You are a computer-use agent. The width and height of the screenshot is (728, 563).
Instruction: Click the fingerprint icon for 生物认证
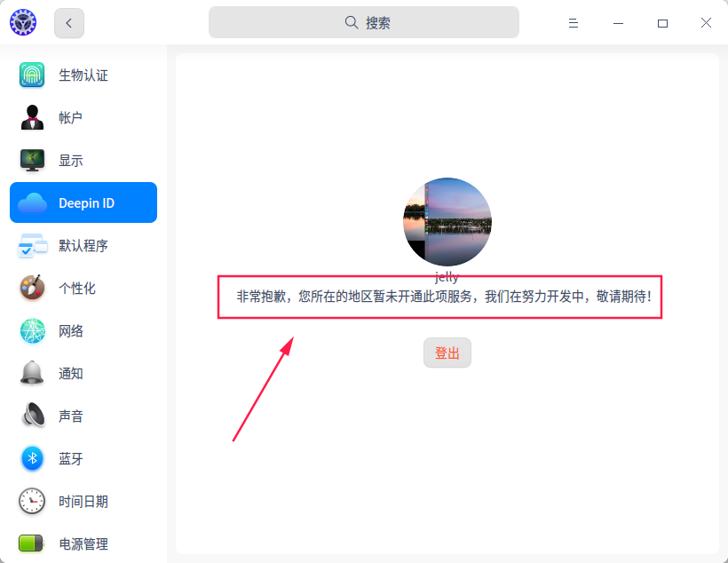(x=32, y=75)
